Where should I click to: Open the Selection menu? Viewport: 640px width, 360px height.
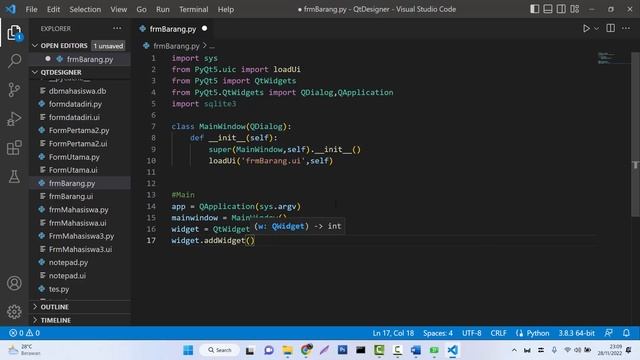pyautogui.click(x=85, y=9)
